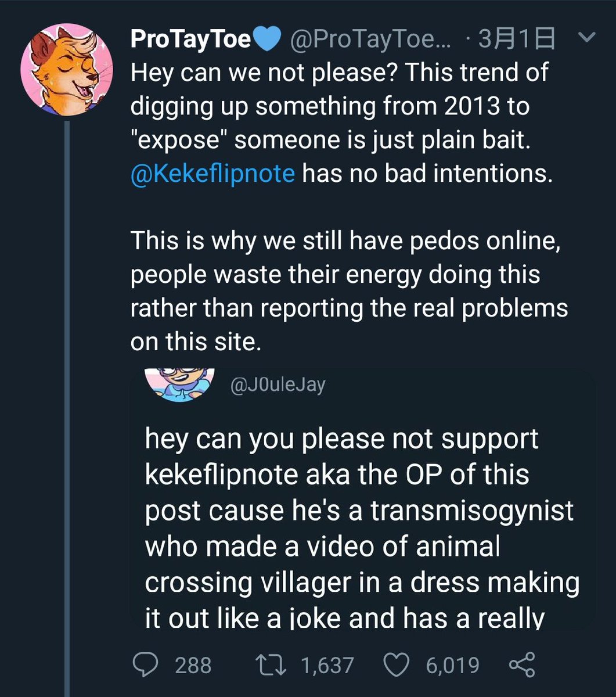This screenshot has height=697, width=616.
Task: Expand the tweet options chevron
Action: point(587,38)
